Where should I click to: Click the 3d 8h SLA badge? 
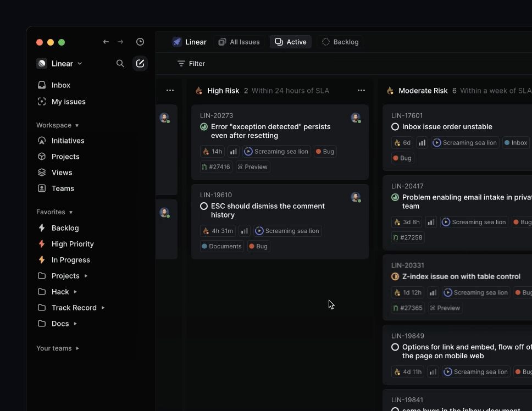point(407,222)
